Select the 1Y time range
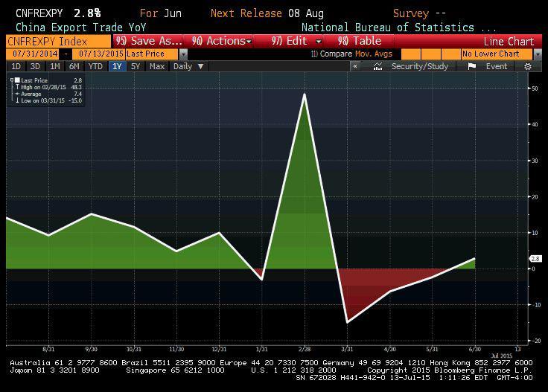This screenshot has width=548, height=392. click(x=117, y=66)
